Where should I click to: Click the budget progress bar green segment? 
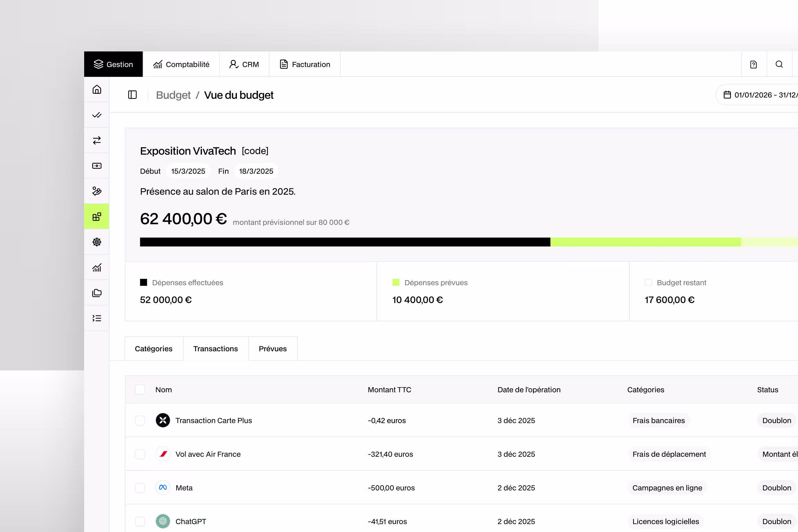click(645, 242)
